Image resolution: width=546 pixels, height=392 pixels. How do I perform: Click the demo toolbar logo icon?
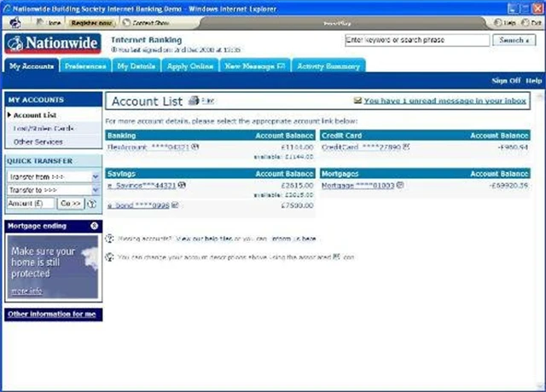click(15, 23)
